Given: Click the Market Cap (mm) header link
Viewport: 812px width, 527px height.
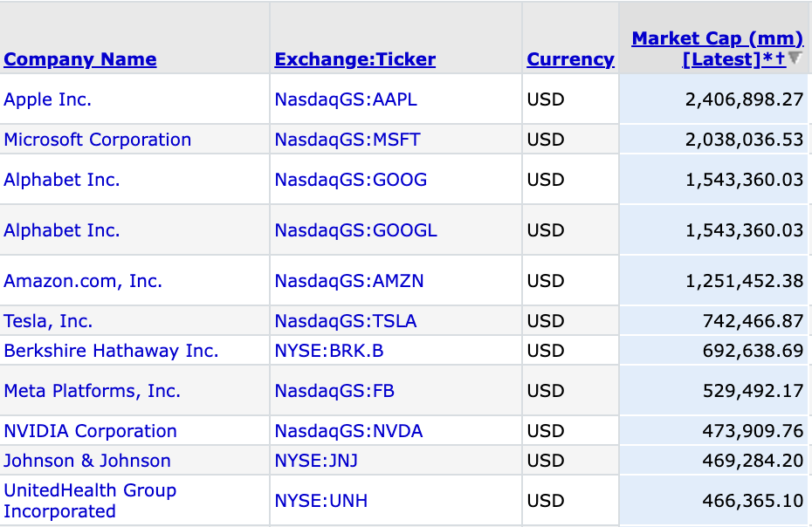Looking at the screenshot, I should pyautogui.click(x=716, y=39).
